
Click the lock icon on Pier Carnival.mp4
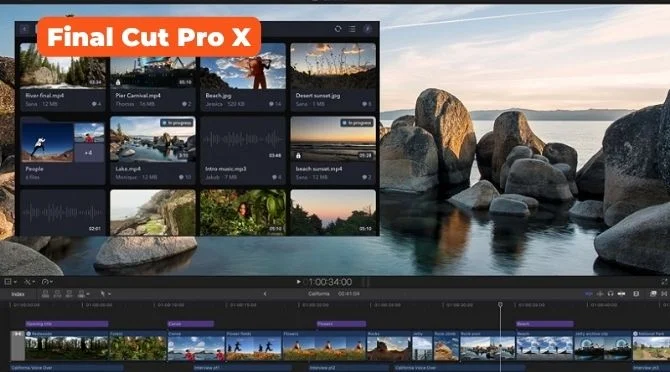(x=118, y=82)
